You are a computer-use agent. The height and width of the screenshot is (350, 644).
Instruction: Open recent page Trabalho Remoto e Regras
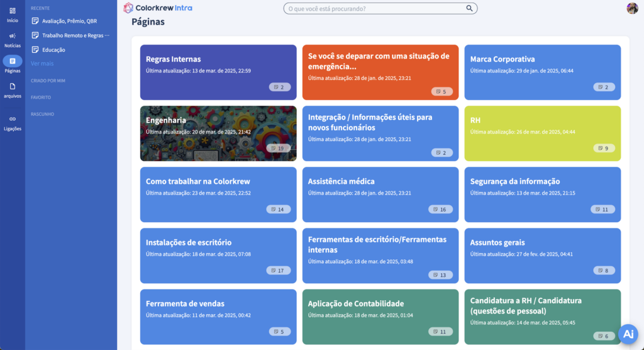(75, 35)
